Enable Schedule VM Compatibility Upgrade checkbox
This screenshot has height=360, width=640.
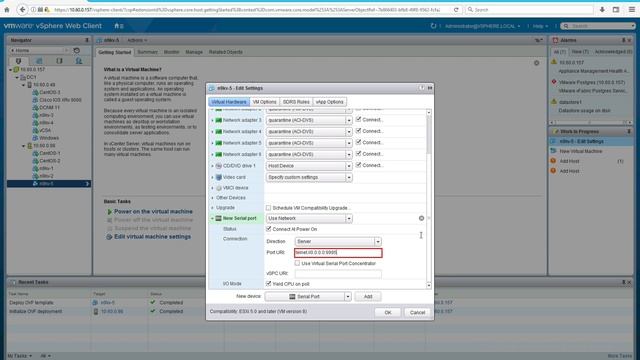(268, 208)
